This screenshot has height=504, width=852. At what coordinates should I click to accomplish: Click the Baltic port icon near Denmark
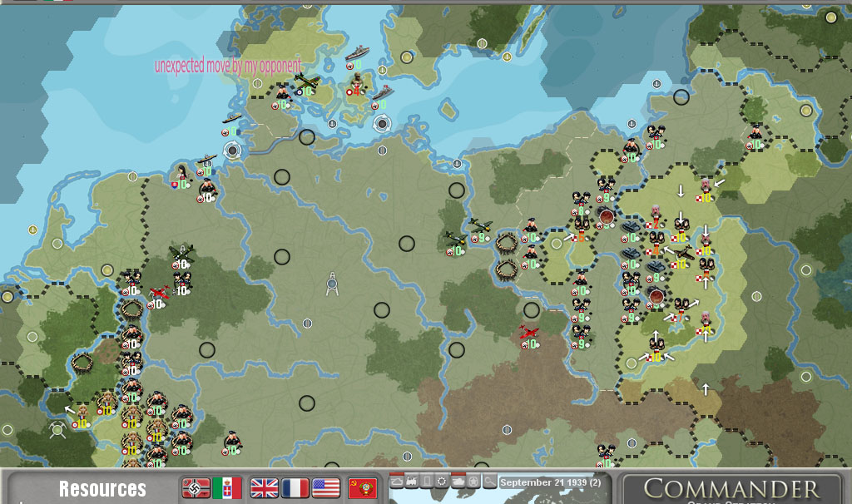pos(382,124)
